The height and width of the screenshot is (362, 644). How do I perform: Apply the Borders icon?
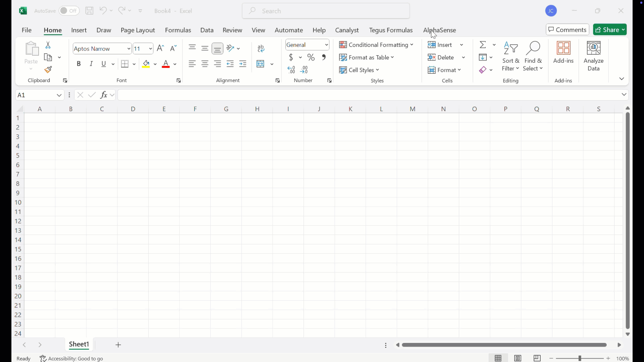click(x=125, y=64)
